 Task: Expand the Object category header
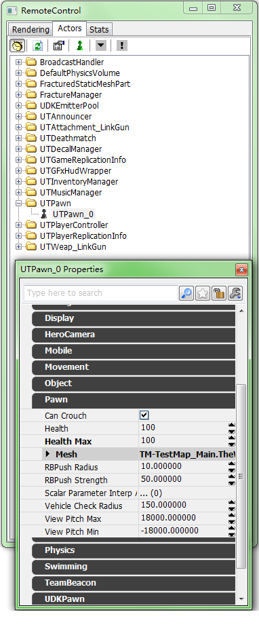(x=134, y=383)
